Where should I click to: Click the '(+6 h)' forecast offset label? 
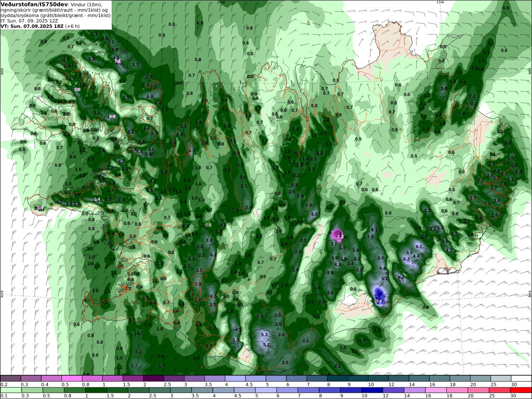pos(72,26)
